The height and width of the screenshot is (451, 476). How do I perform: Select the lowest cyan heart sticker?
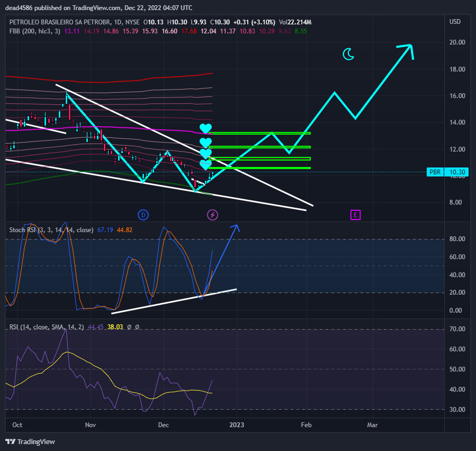coord(205,165)
